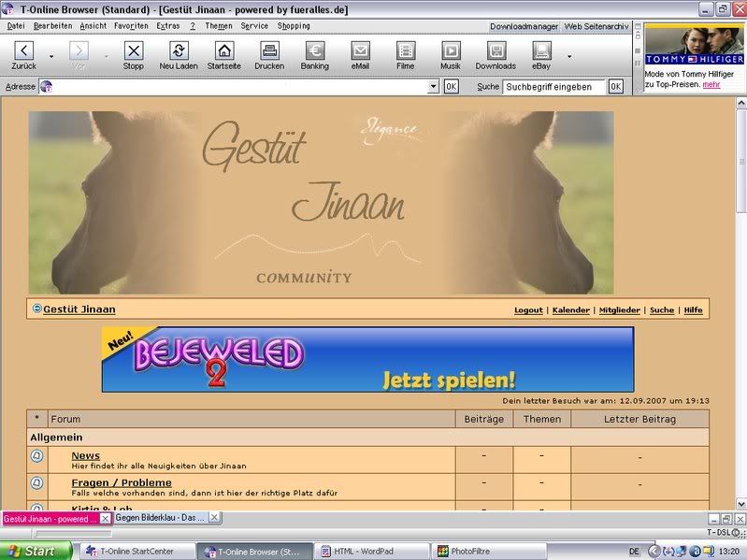Open Musik play icon
The height and width of the screenshot is (560, 747).
tap(451, 50)
